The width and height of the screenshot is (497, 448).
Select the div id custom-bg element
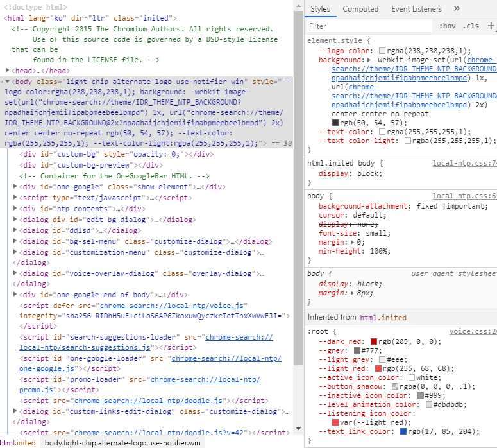point(116,154)
